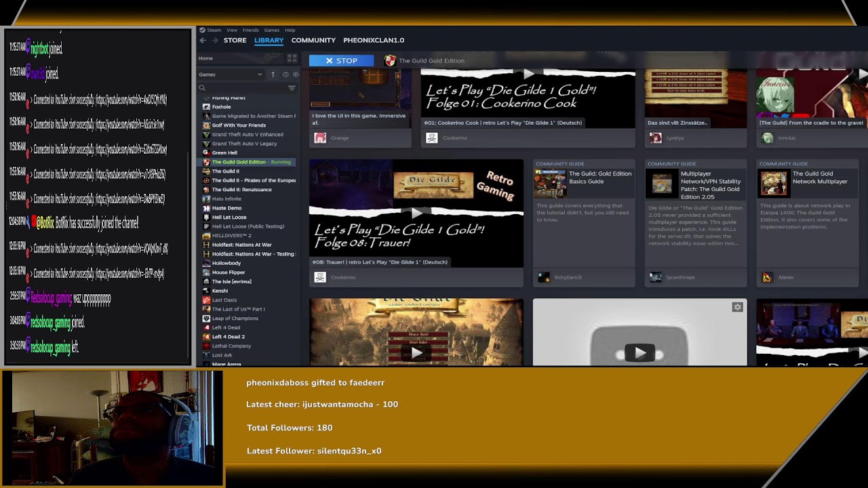Switch to the COMMUNITY tab
Image resolution: width=868 pixels, height=488 pixels.
(313, 41)
